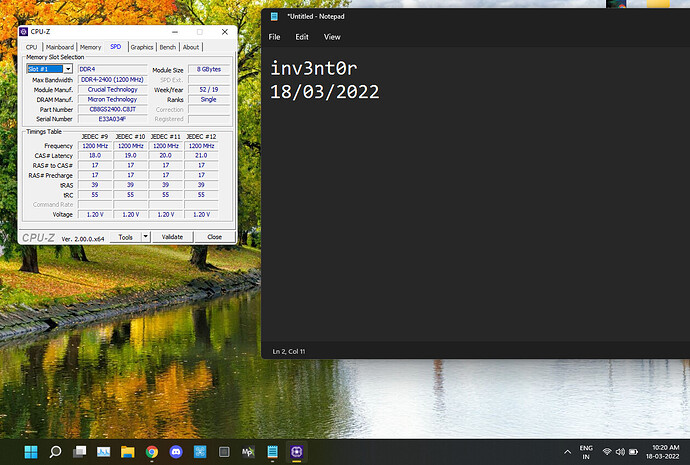690x465 pixels.
Task: Click the Close button in CPU-Z
Action: coord(215,237)
